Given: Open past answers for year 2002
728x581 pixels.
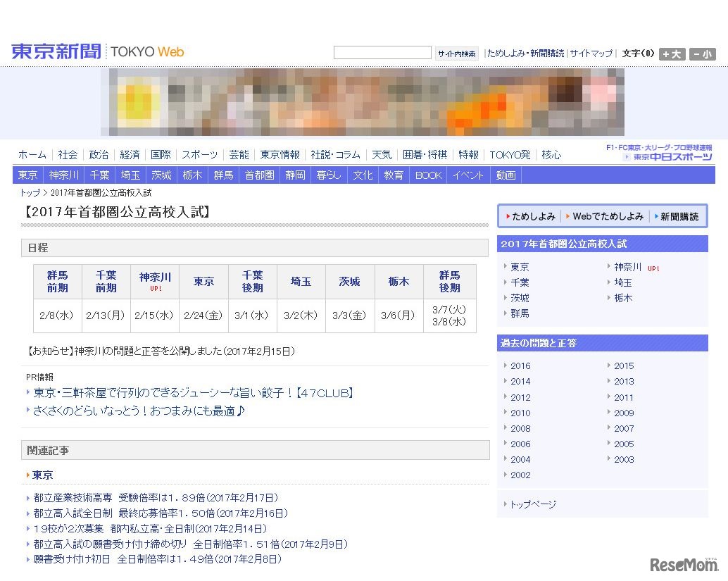Looking at the screenshot, I should pyautogui.click(x=520, y=475).
